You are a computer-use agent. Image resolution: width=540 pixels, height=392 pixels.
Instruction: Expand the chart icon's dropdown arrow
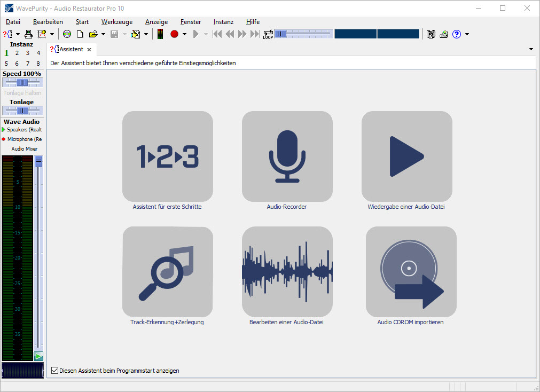(x=52, y=34)
